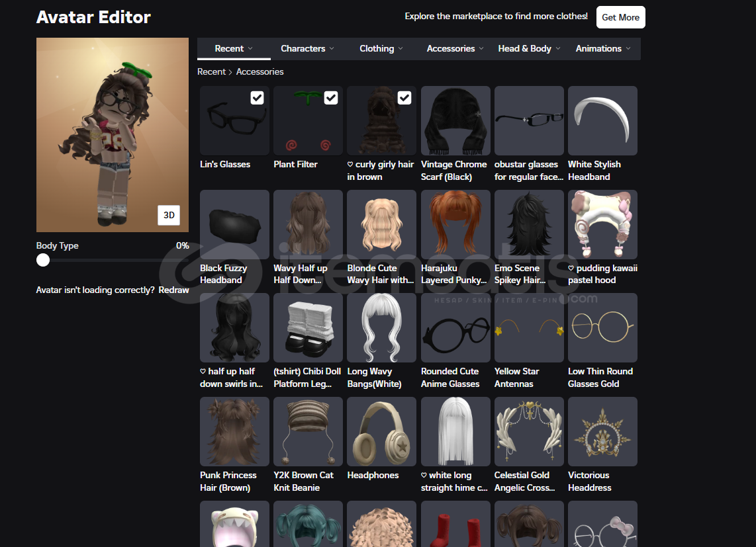Screen dimensions: 756x547
Task: Uncheck the curly girly hair checkbox
Action: (404, 98)
